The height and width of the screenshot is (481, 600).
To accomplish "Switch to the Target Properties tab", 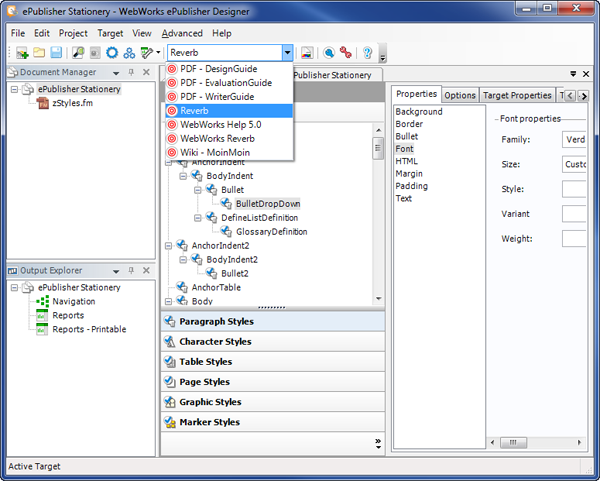I will (x=517, y=95).
